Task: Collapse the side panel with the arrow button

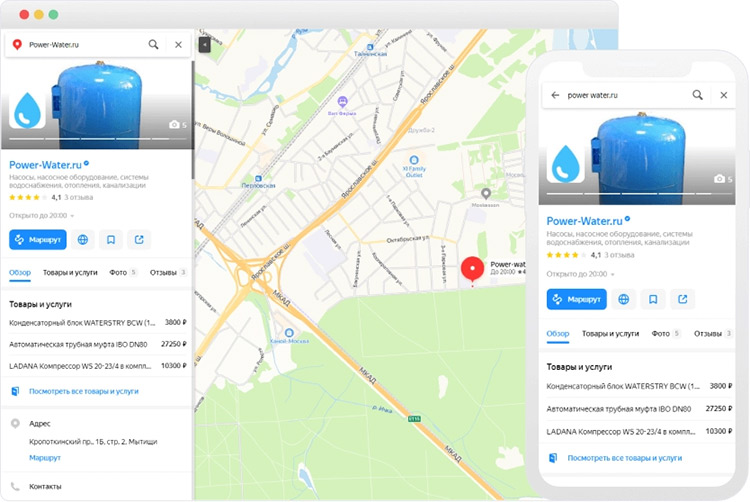Action: pyautogui.click(x=204, y=45)
